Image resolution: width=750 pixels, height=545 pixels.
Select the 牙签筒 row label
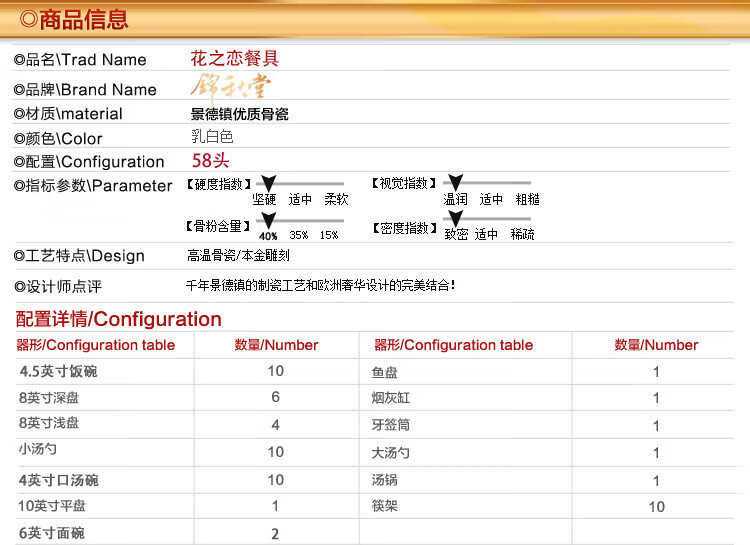click(x=391, y=425)
